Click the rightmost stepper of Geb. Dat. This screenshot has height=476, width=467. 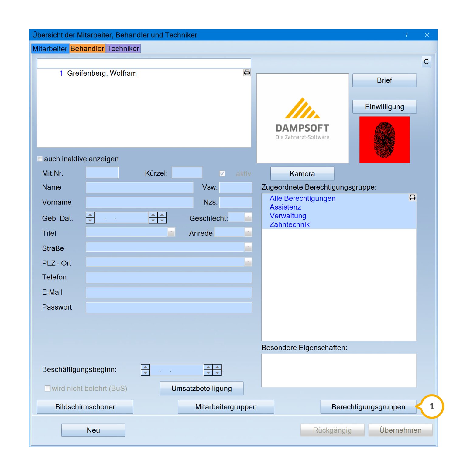pos(162,217)
